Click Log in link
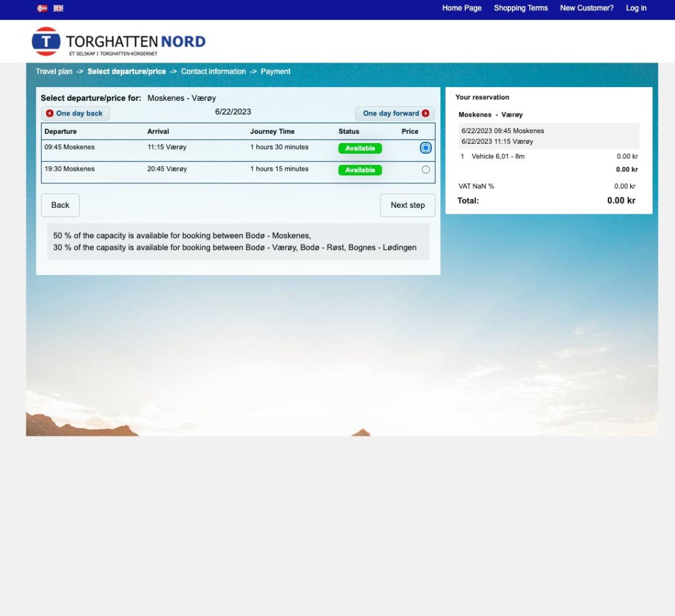This screenshot has width=675, height=616. tap(636, 9)
